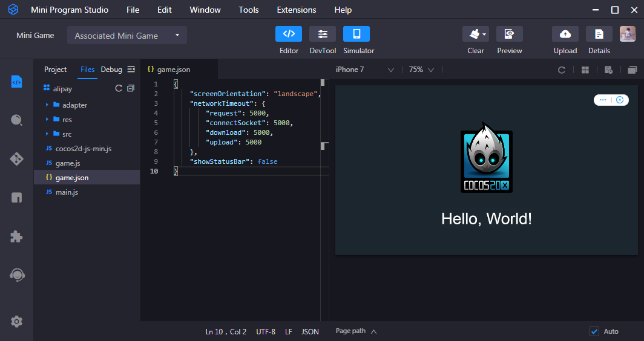Reload the simulator with refresh icon
Screen dimensions: 644x341
pyautogui.click(x=562, y=70)
